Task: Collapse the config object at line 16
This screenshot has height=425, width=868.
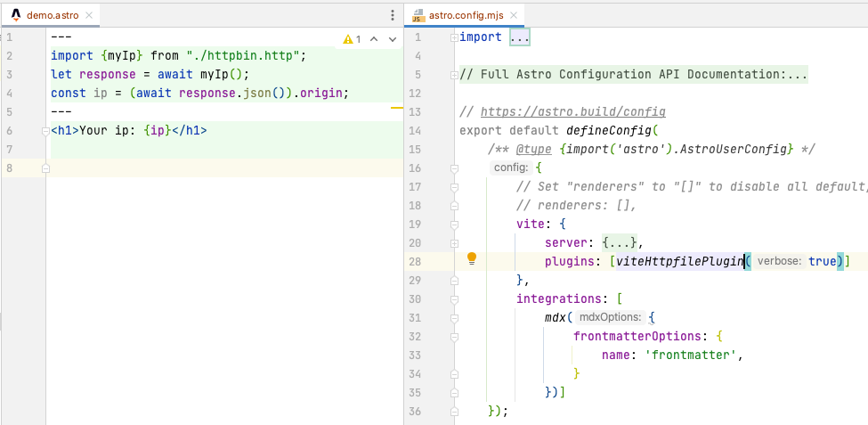Action: point(454,168)
